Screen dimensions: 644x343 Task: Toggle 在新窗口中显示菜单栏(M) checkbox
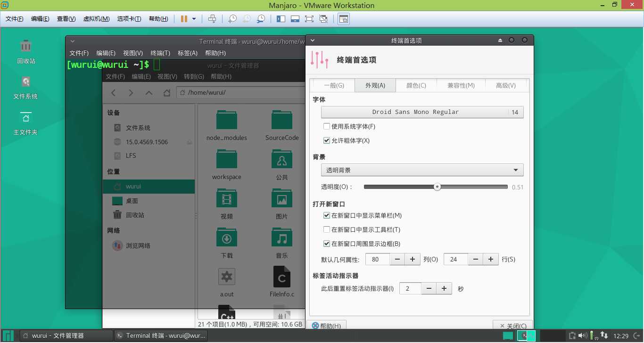tap(327, 215)
